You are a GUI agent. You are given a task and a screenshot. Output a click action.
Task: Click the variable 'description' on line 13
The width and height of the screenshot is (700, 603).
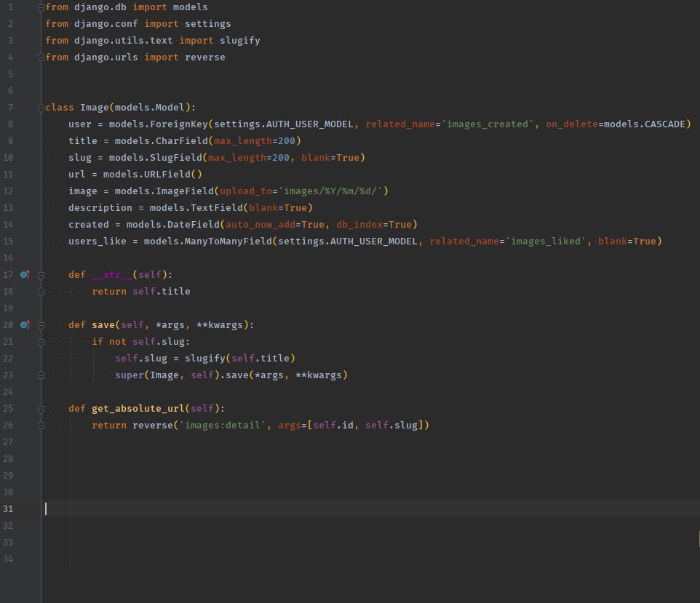coord(100,208)
